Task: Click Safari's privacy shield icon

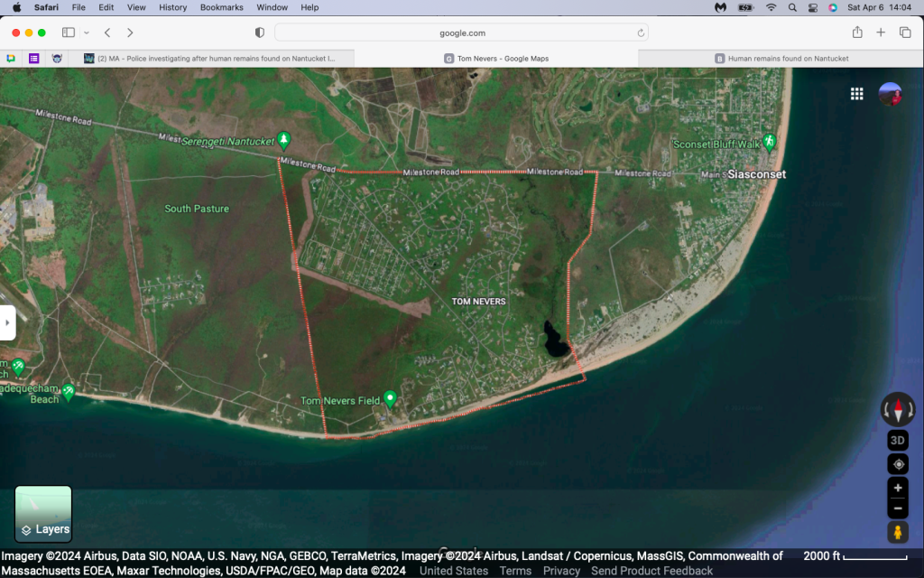Action: click(260, 33)
